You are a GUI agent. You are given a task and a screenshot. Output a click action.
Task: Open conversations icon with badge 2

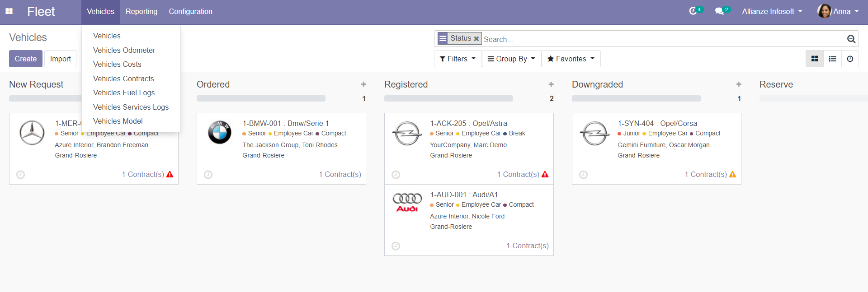coord(722,11)
